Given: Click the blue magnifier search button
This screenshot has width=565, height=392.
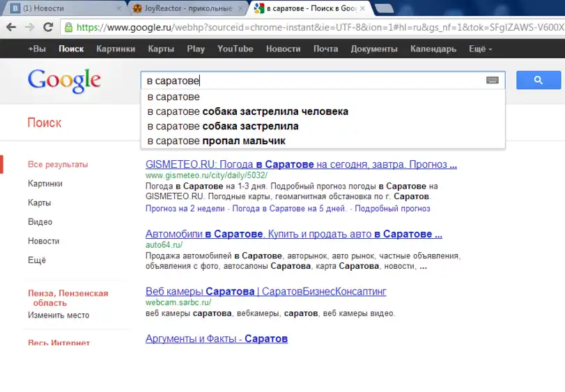Looking at the screenshot, I should pos(538,80).
